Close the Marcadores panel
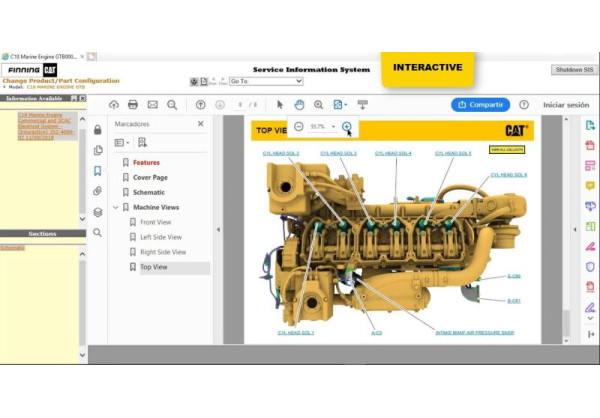This screenshot has width=600, height=418. (x=200, y=124)
